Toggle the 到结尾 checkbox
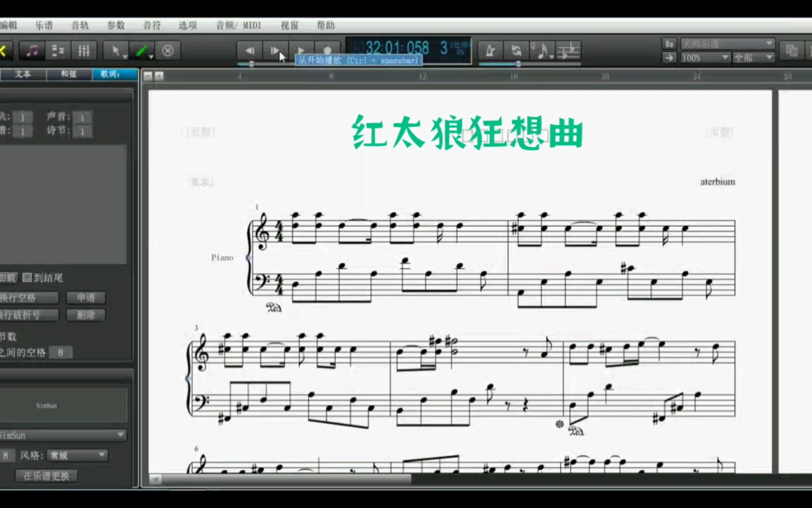The height and width of the screenshot is (508, 812). [x=27, y=278]
